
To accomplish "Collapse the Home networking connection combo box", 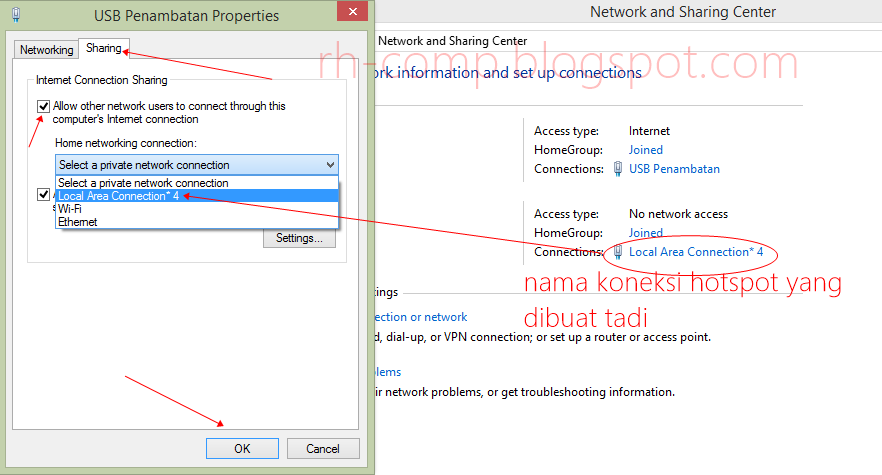I will tap(330, 165).
